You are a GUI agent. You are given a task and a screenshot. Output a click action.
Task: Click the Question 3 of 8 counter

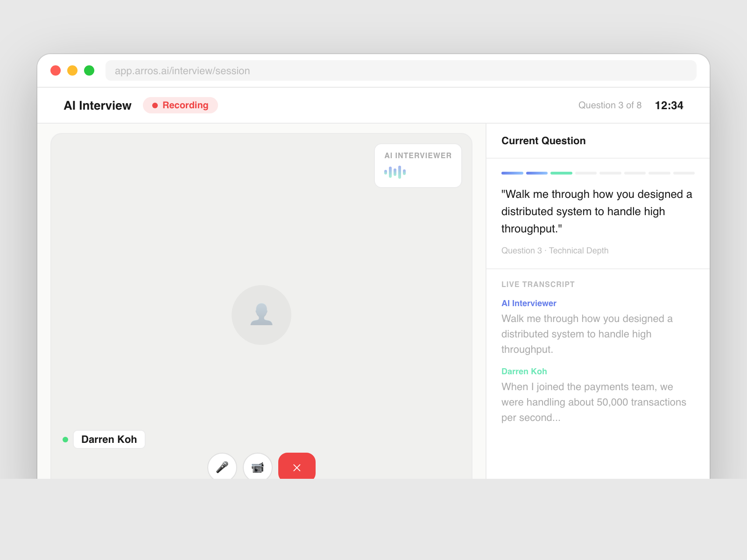pos(610,105)
